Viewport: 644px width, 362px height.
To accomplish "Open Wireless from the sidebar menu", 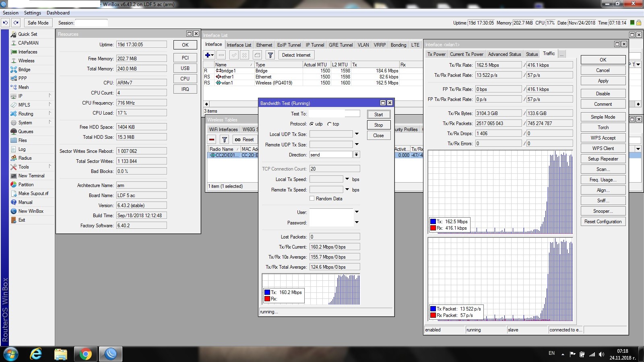I will (x=26, y=61).
